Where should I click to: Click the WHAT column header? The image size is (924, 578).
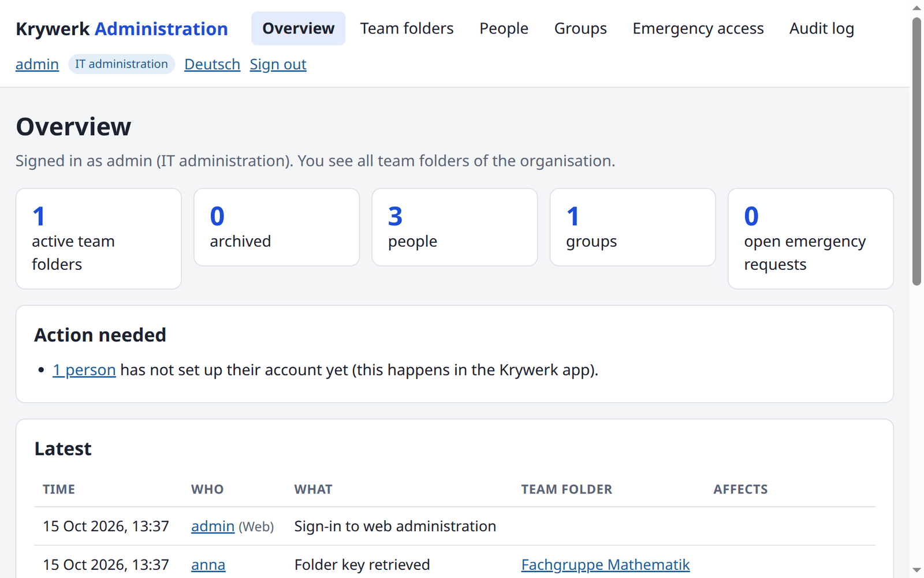pos(314,490)
